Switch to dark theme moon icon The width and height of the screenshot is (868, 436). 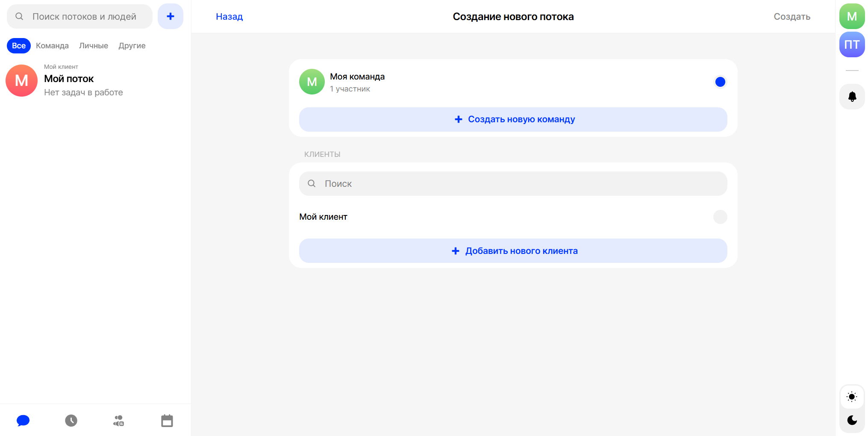(x=852, y=420)
